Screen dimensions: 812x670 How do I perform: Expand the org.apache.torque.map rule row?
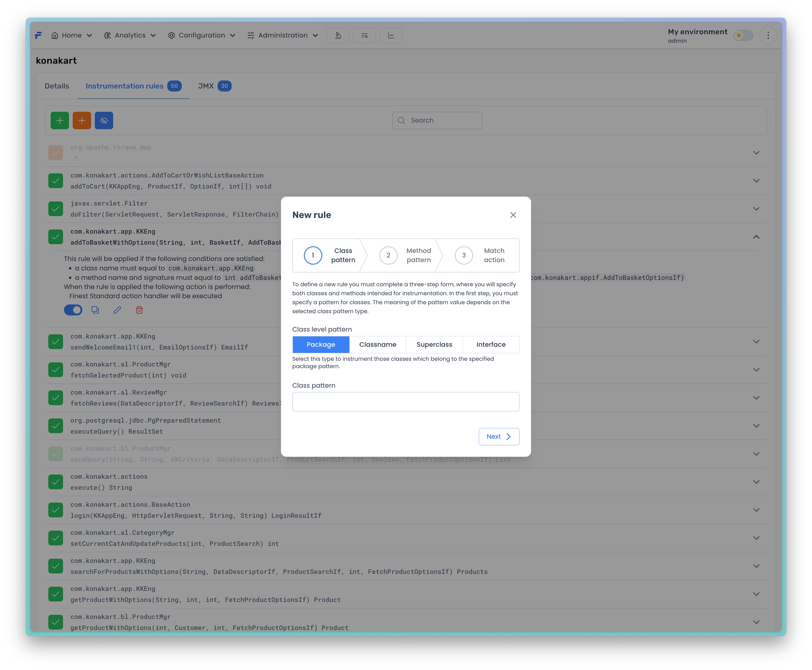756,153
